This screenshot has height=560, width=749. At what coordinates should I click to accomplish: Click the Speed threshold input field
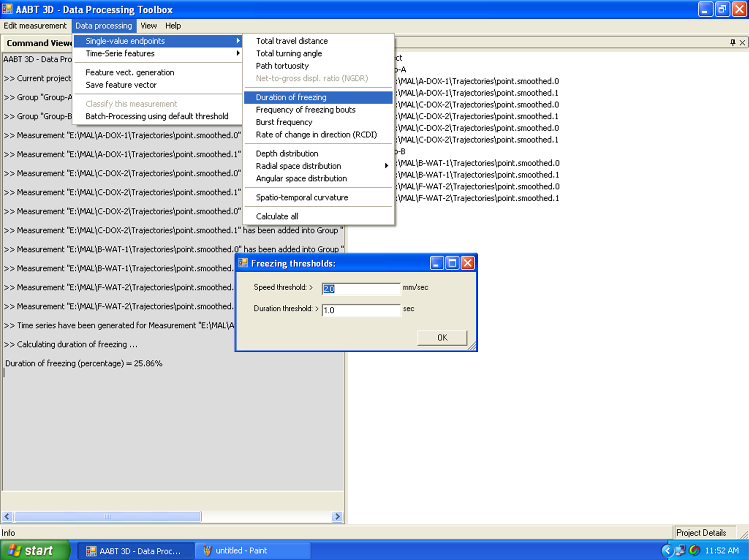(361, 289)
